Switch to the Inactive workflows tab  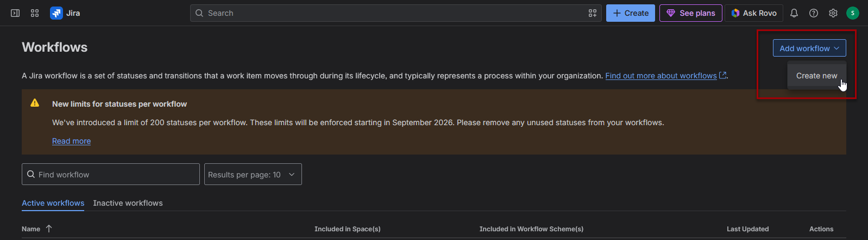point(128,203)
